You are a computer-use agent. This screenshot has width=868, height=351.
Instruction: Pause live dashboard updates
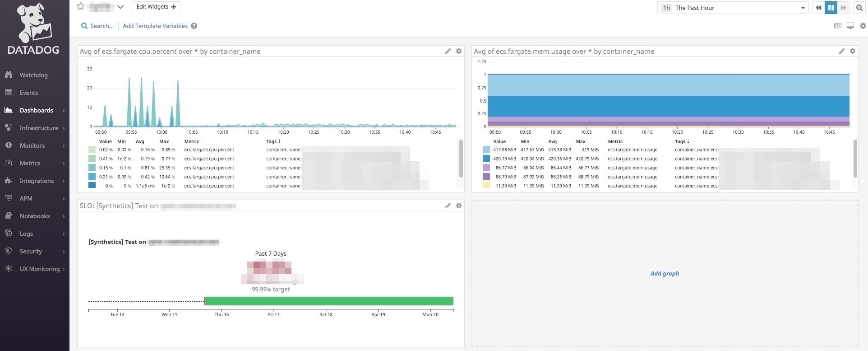(x=831, y=8)
